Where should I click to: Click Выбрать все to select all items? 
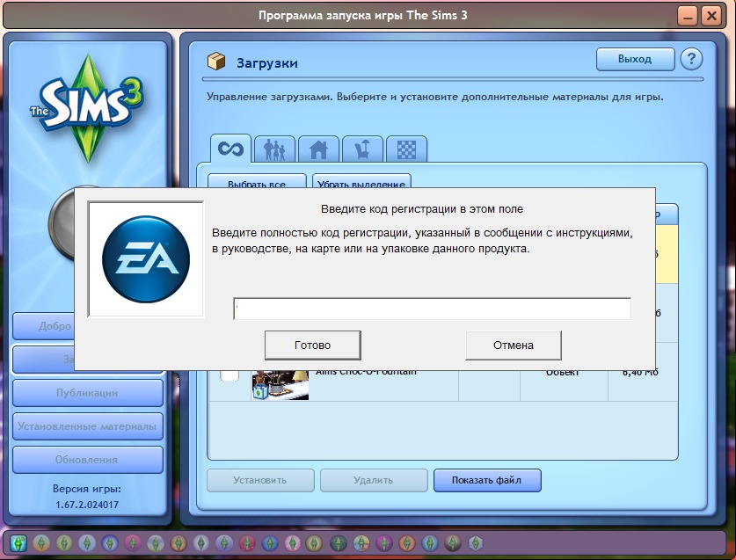(x=257, y=181)
